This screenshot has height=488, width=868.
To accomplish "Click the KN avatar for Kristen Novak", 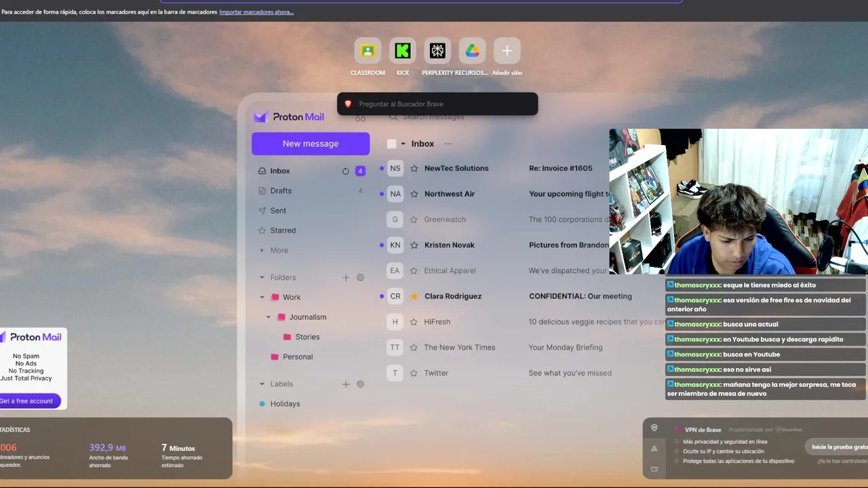I will (x=395, y=245).
